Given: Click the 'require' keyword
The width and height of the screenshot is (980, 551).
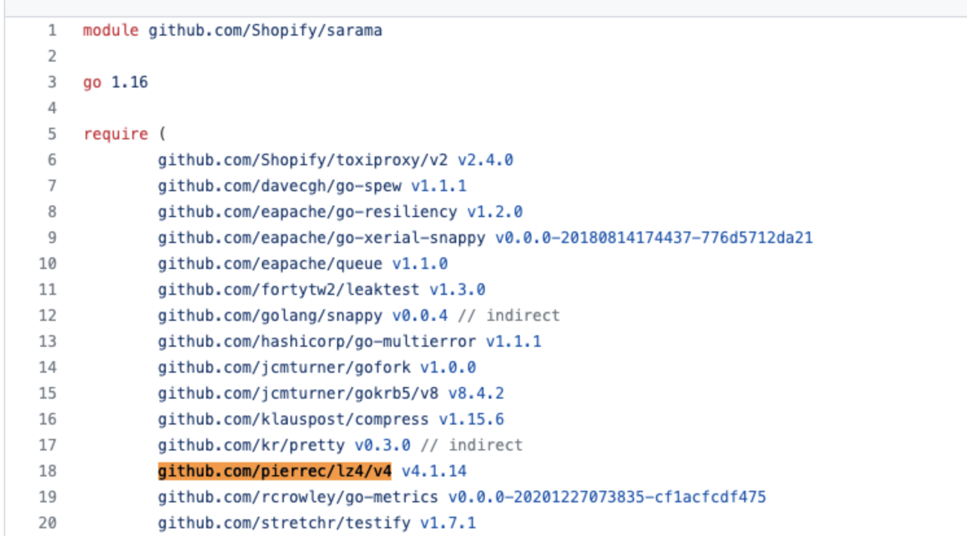Looking at the screenshot, I should (115, 134).
